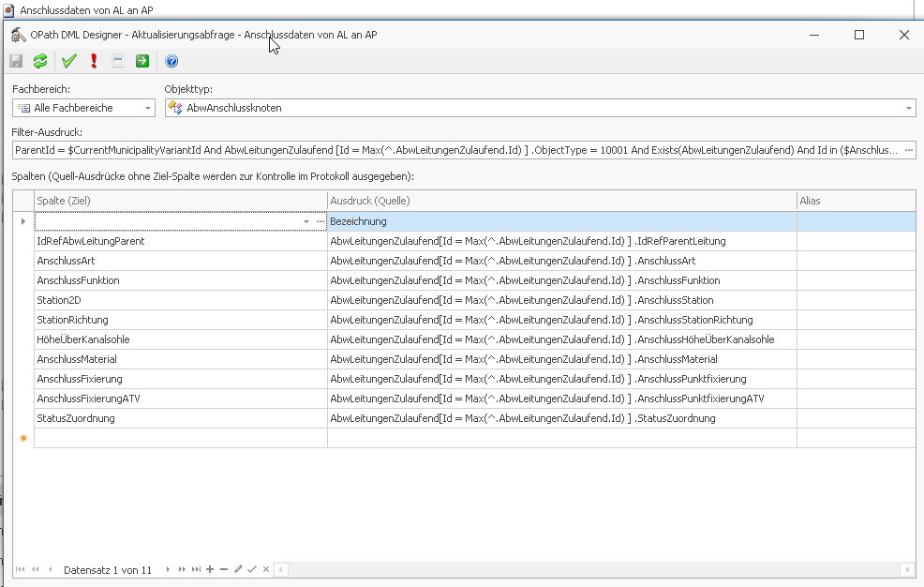Click ellipsis button of Filter-Ausdruck field
The image size is (924, 587).
(908, 150)
